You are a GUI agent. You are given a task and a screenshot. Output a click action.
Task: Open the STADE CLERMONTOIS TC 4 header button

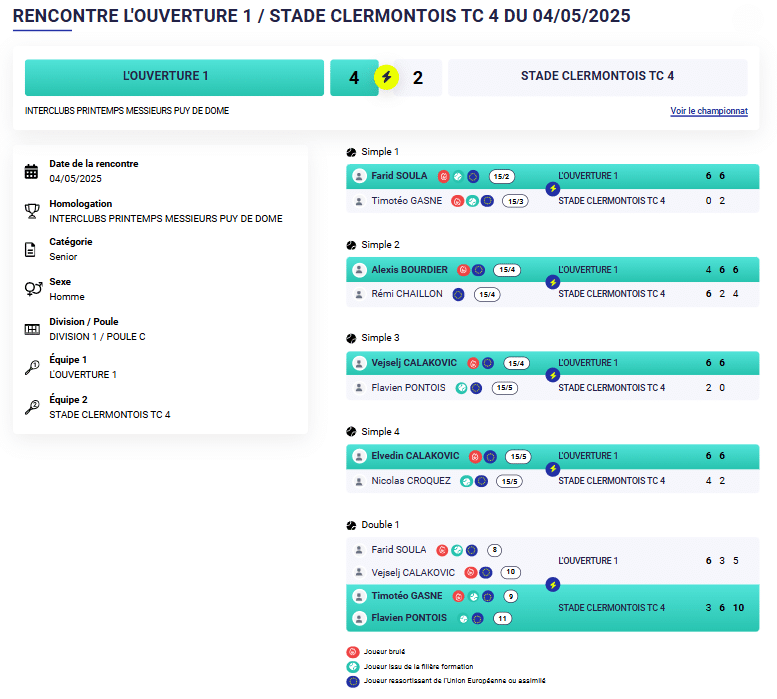coord(597,76)
